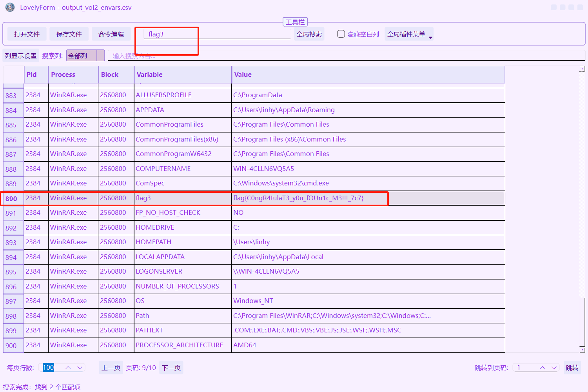Select the flag{C0ngR4tulaT3_y0u_fOUn1c_M3!!!_7c7} value cell

368,198
